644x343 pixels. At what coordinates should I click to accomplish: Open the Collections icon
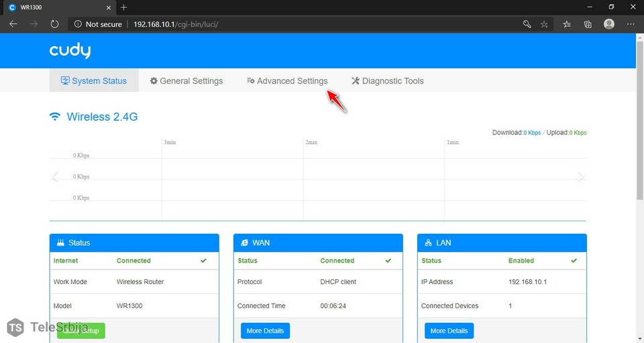(x=588, y=24)
